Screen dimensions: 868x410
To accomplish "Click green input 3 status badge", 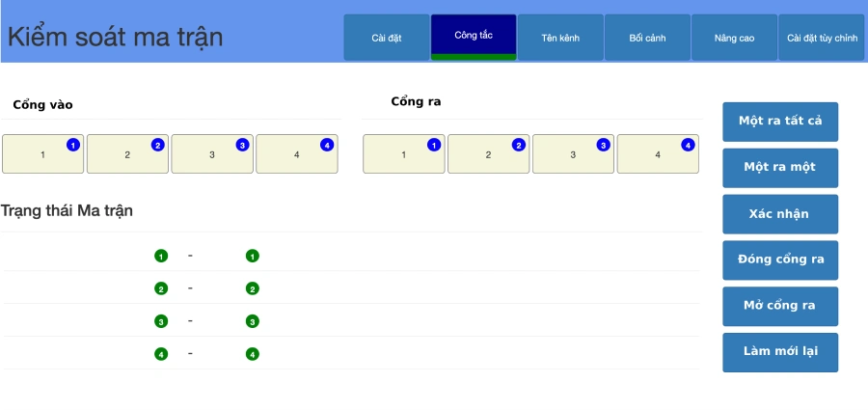I will (x=161, y=321).
